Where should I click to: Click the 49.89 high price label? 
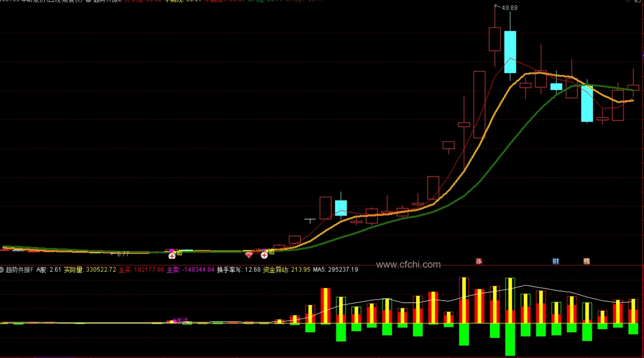509,8
